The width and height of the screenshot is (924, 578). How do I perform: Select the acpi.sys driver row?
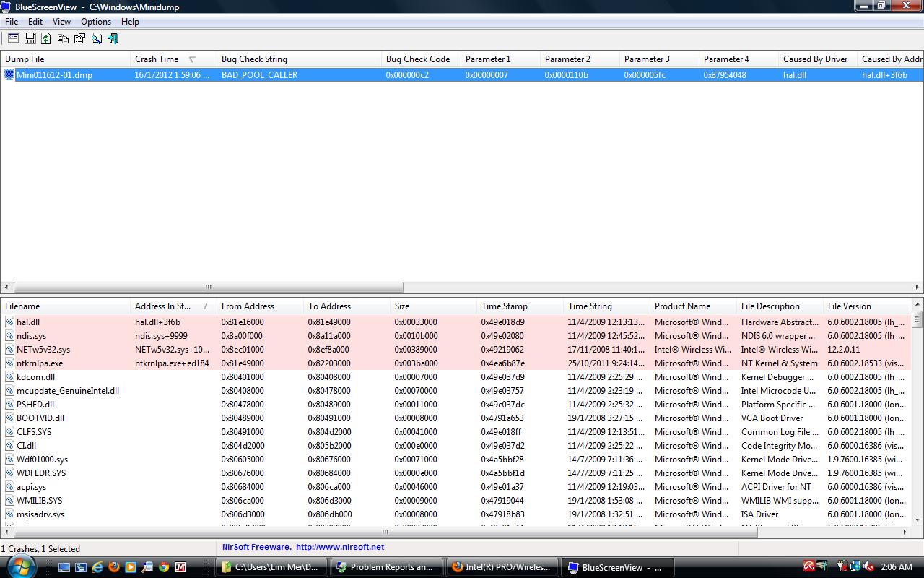[456, 487]
